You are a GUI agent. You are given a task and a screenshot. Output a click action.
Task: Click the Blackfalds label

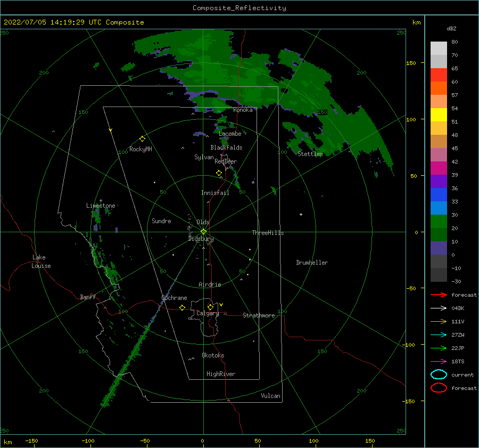coord(226,148)
